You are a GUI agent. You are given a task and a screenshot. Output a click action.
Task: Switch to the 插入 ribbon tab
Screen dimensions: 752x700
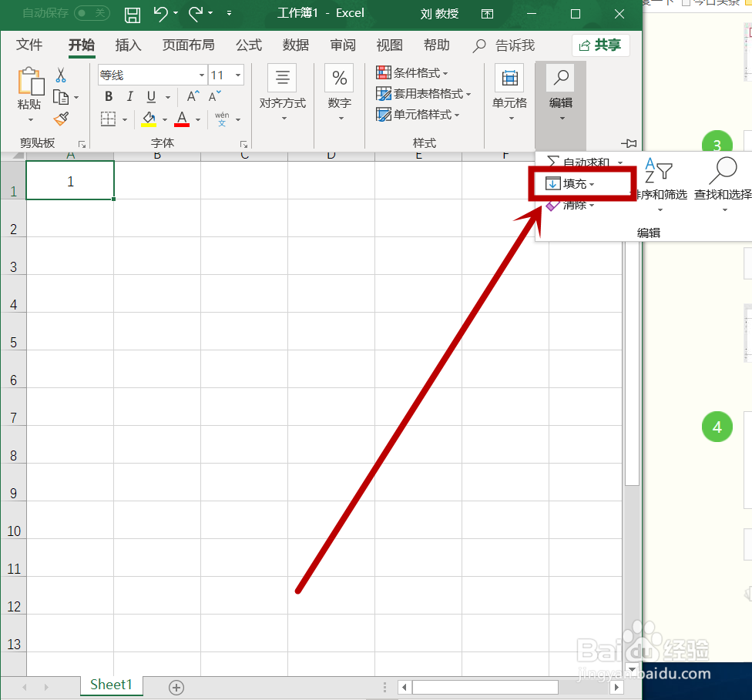pos(128,45)
